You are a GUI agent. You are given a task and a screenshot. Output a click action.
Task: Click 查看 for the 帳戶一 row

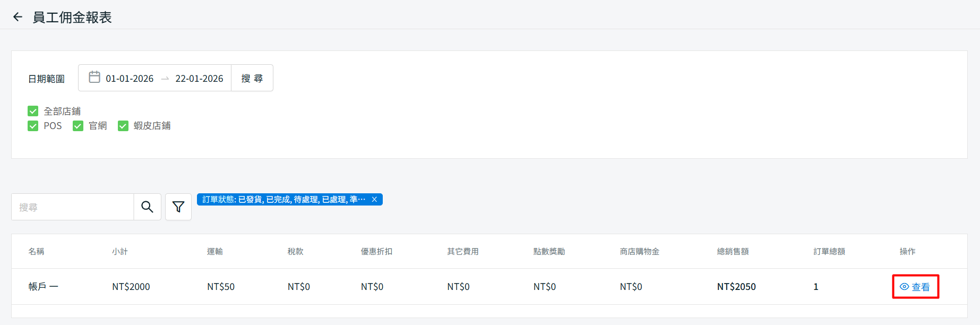(x=915, y=287)
